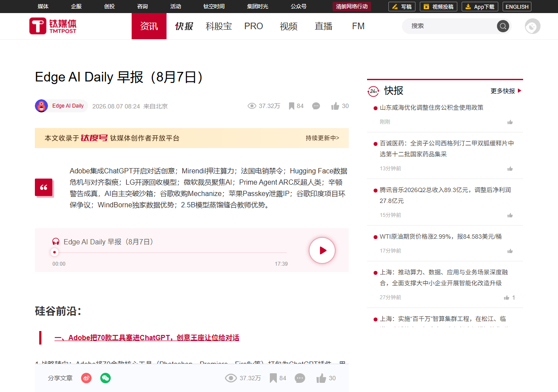Like the 上海推动算力 news item

tap(507, 297)
